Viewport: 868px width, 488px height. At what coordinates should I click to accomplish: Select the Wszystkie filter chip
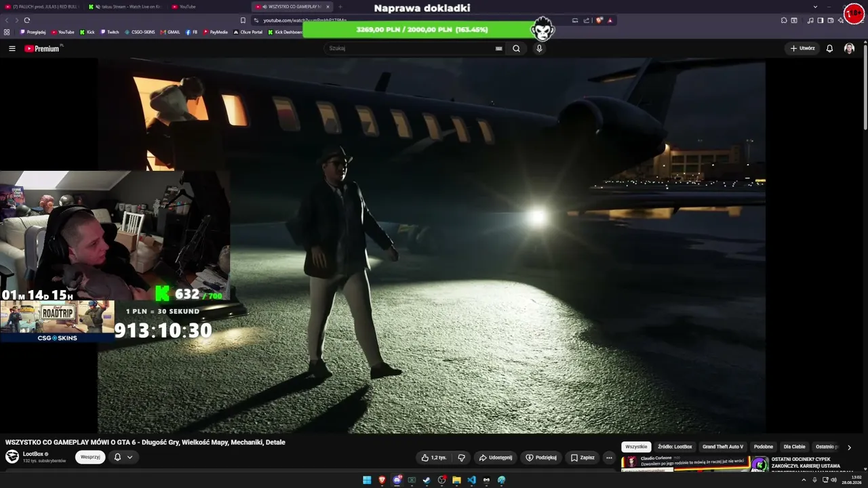point(636,447)
